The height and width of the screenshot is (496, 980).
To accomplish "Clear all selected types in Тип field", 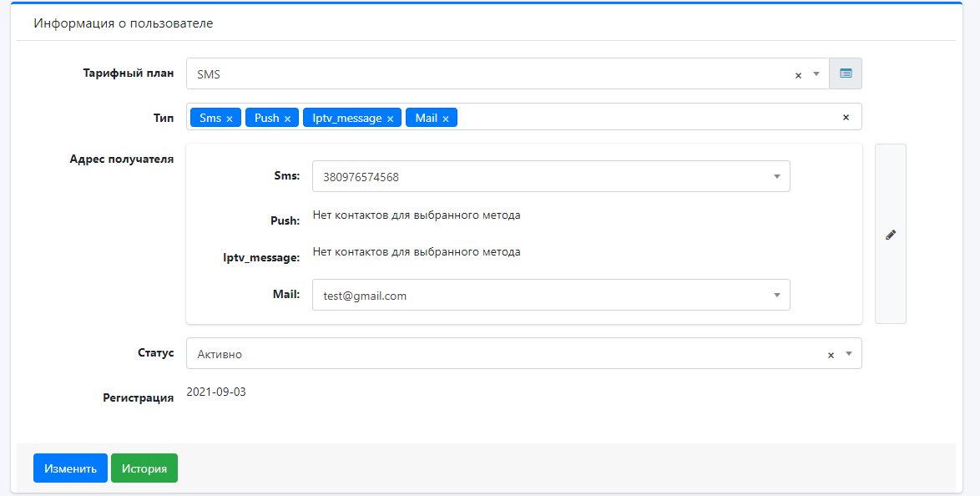I will 846,118.
